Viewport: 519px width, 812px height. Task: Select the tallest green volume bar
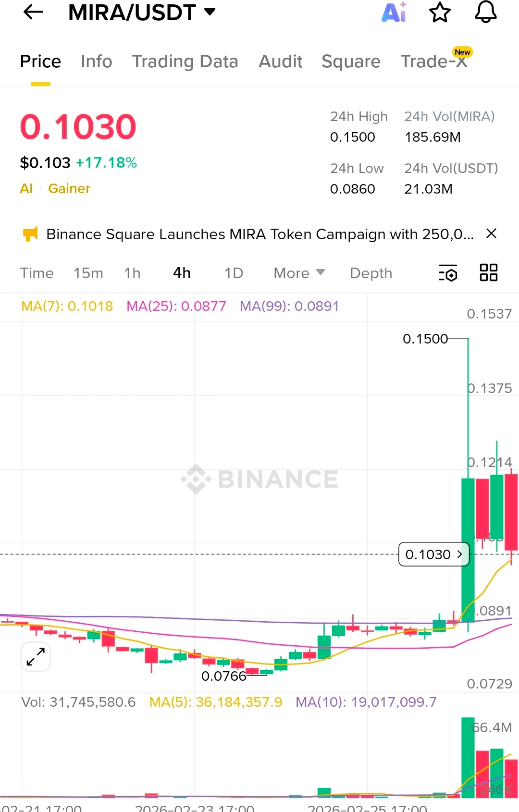[468, 758]
